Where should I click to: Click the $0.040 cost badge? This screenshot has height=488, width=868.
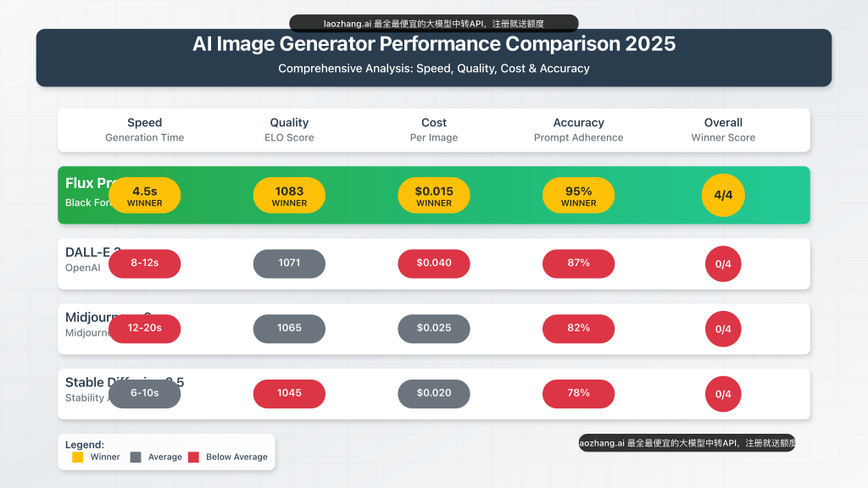(434, 263)
